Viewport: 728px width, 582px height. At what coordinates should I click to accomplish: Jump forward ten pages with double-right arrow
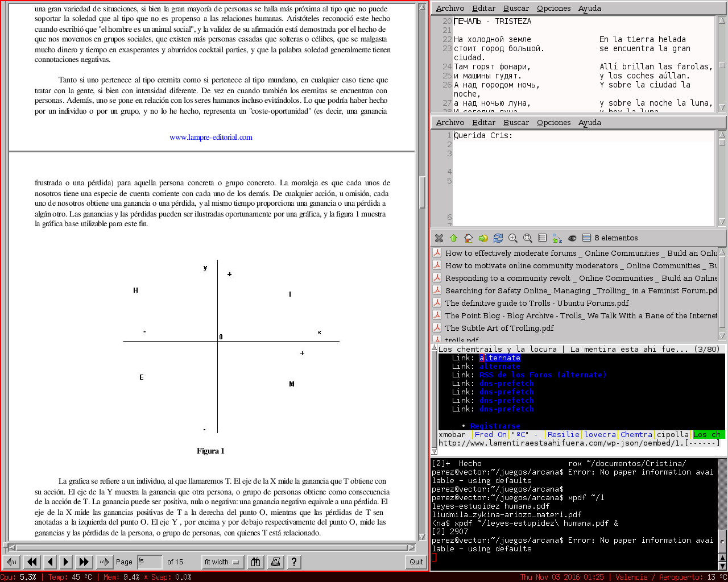[x=84, y=562]
